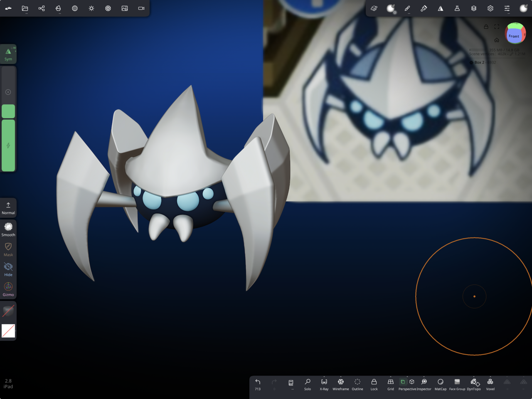The image size is (532, 399).
Task: Open Voxel remesh options
Action: (x=490, y=384)
